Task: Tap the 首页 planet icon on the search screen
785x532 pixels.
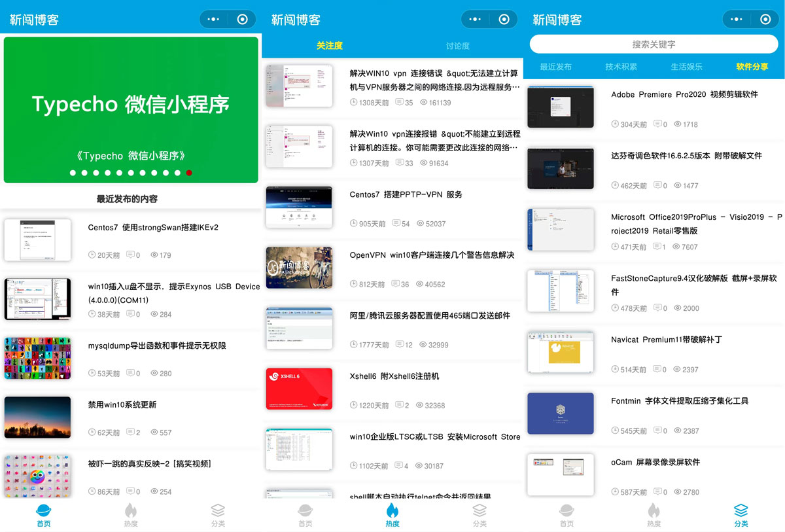Action: click(x=567, y=510)
